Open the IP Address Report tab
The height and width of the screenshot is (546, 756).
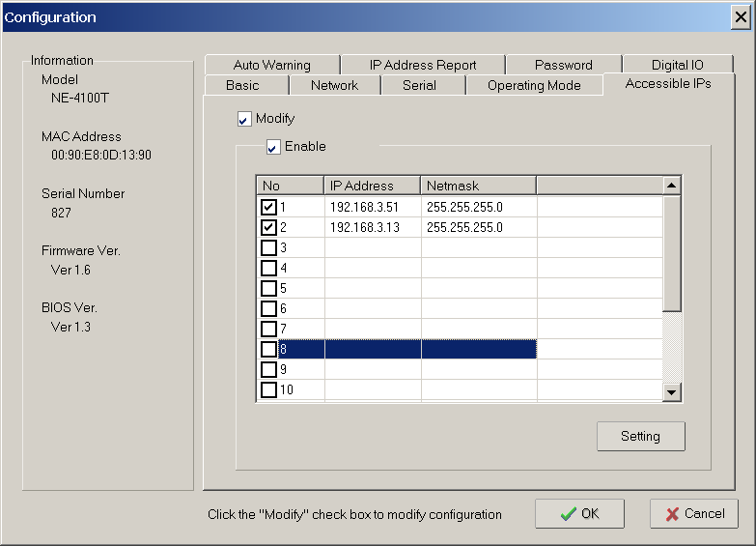423,65
